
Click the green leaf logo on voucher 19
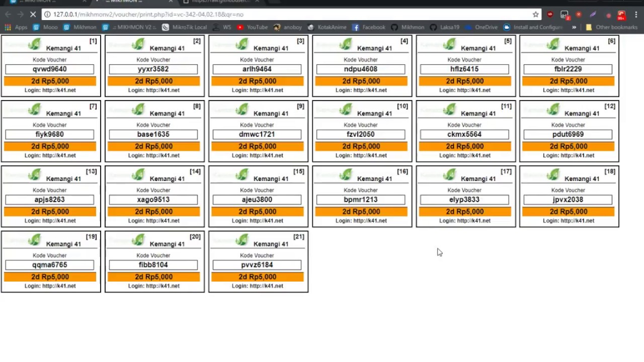click(34, 241)
